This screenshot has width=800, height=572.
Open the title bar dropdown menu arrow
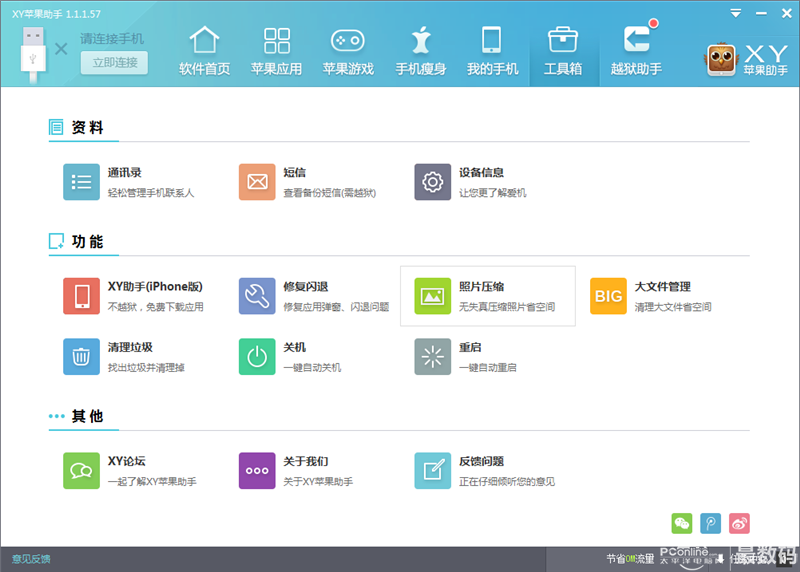tap(736, 13)
